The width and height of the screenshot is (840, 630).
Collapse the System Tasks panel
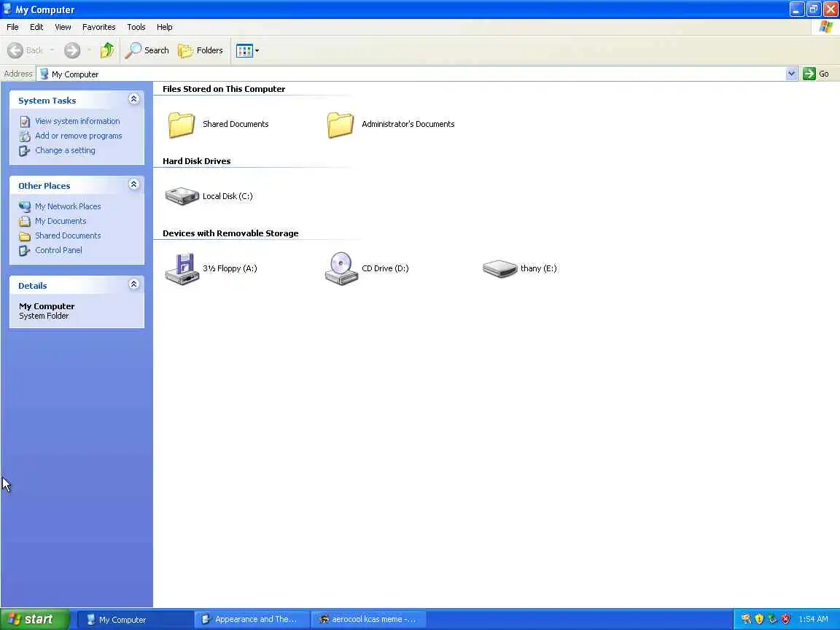[134, 99]
